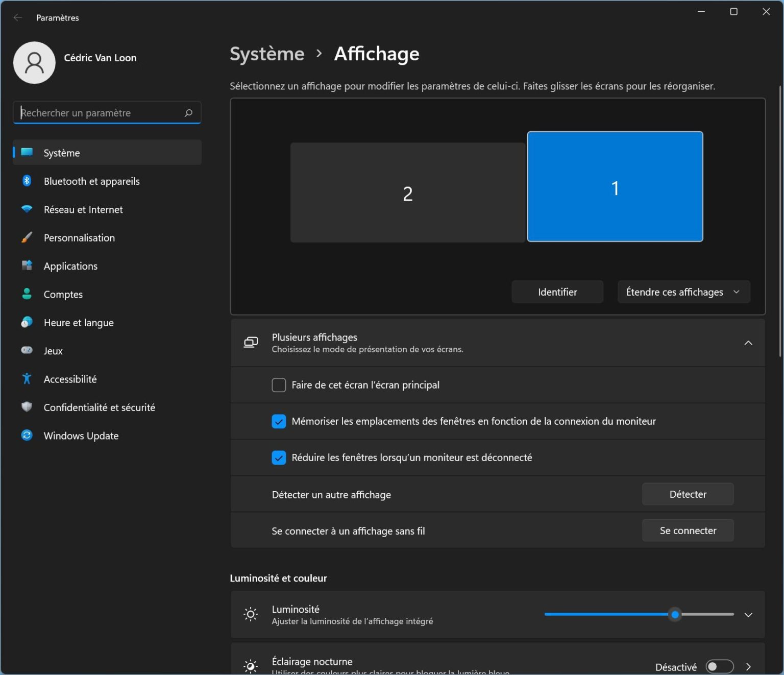Adjust the Luminosité brightness slider
The image size is (784, 675).
click(x=639, y=614)
